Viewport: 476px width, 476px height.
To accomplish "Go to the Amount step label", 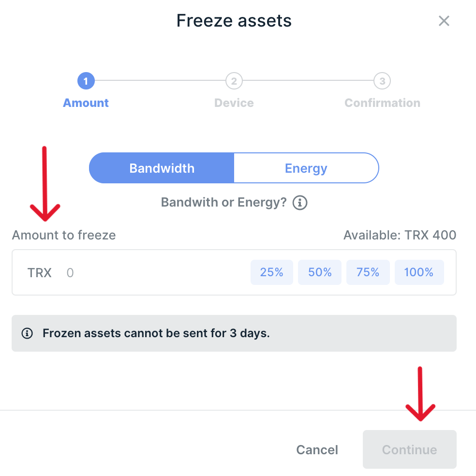I will coord(86,103).
